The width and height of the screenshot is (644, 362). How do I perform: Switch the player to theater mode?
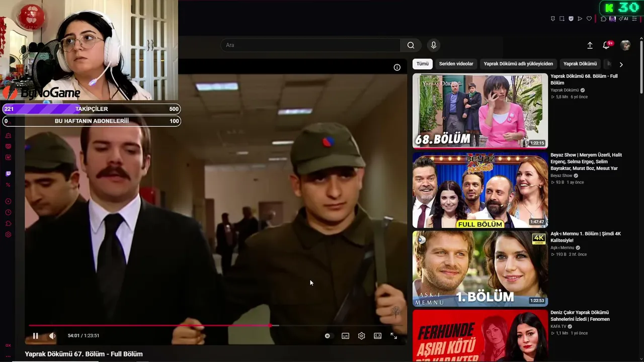pyautogui.click(x=378, y=336)
